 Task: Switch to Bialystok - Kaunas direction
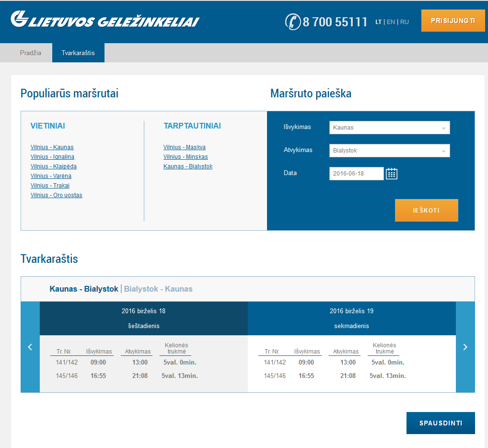click(x=158, y=289)
